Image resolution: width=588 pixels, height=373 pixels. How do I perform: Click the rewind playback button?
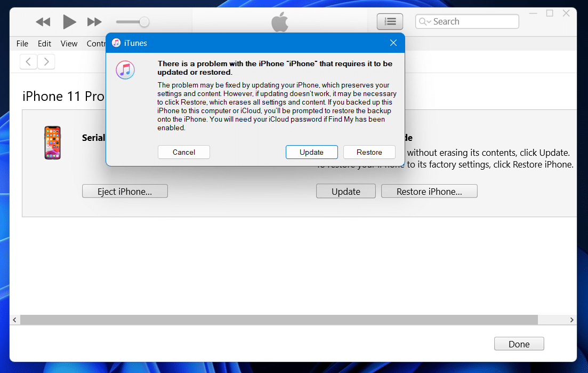43,22
